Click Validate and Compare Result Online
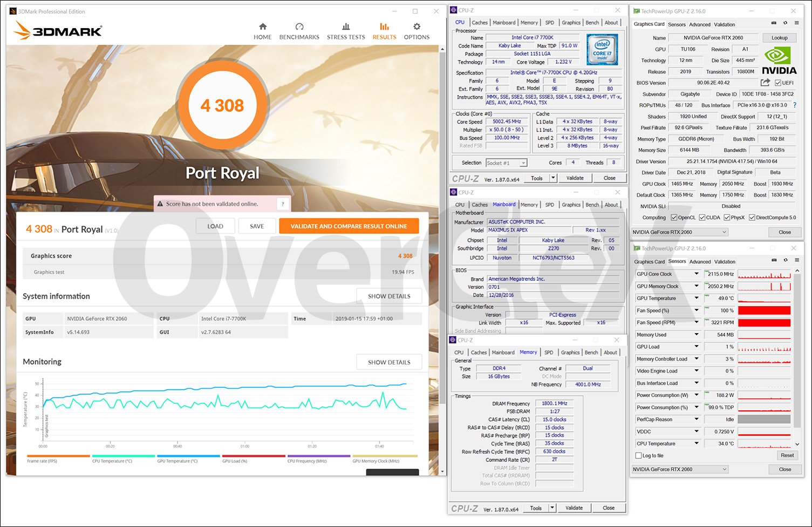The width and height of the screenshot is (812, 527). pyautogui.click(x=349, y=226)
